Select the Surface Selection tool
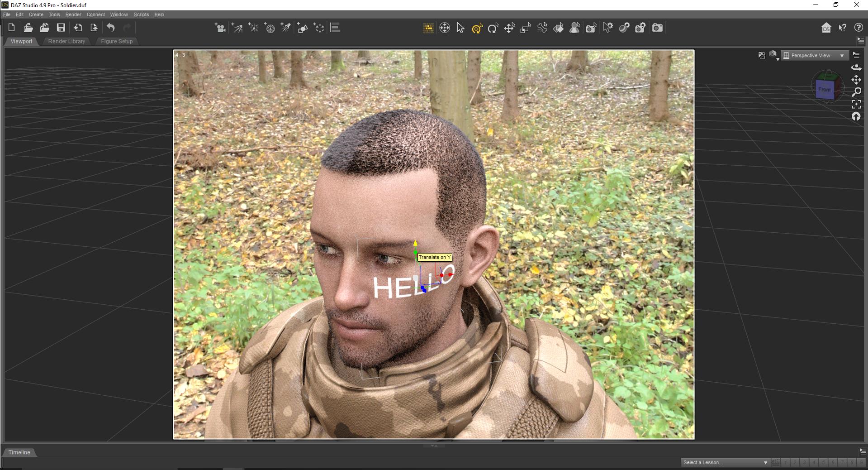Image resolution: width=868 pixels, height=470 pixels. coord(559,28)
